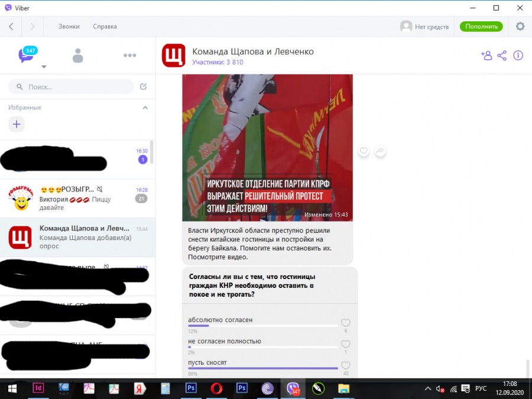Click the share group icon
The height and width of the screenshot is (399, 532).
coord(502,56)
